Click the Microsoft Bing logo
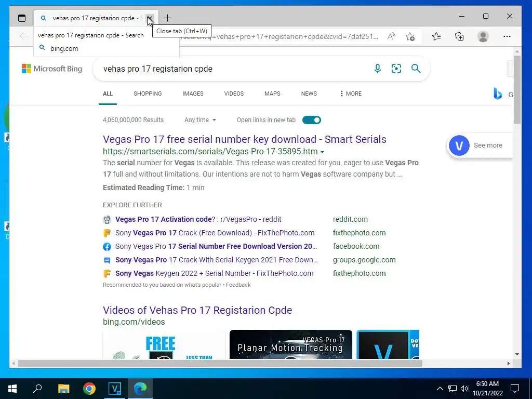 [52, 69]
